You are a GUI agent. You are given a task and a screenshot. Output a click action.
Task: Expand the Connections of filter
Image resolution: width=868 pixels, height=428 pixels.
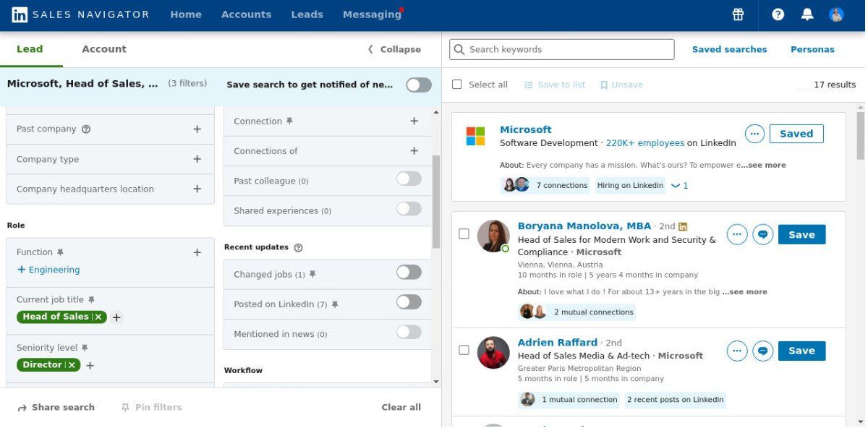pyautogui.click(x=414, y=150)
